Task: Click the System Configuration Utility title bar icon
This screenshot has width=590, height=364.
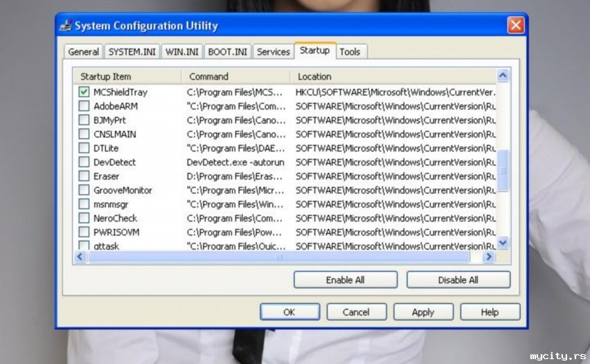Action: point(66,25)
